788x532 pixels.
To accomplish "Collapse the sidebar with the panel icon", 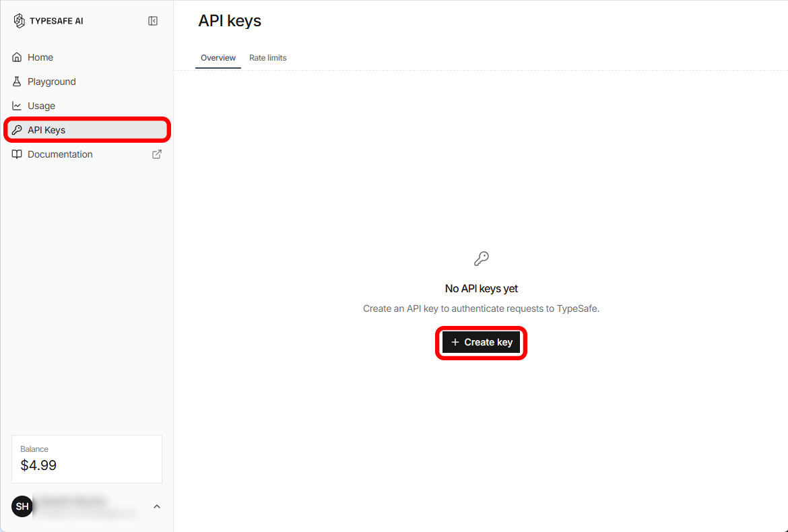I will click(x=153, y=21).
